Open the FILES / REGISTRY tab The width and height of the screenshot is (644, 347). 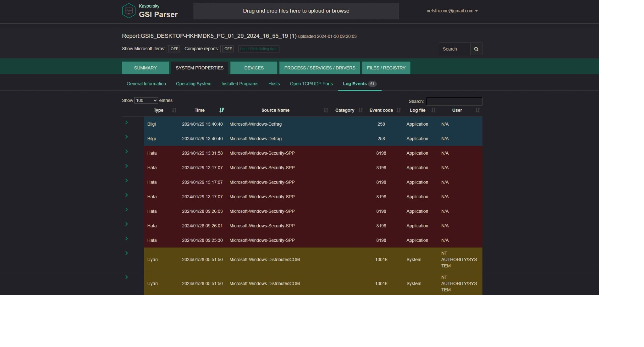pyautogui.click(x=386, y=68)
